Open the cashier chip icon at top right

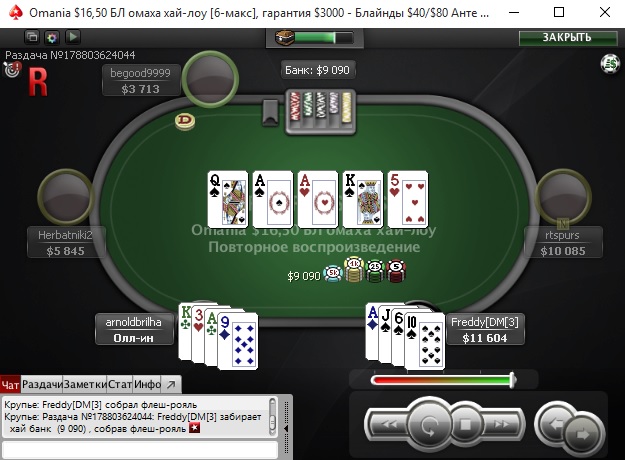[610, 63]
